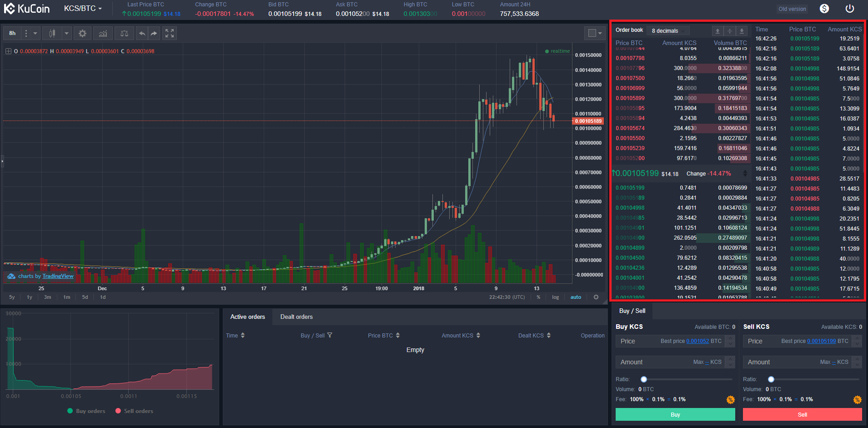
Task: Select the 3m chart range
Action: click(47, 297)
